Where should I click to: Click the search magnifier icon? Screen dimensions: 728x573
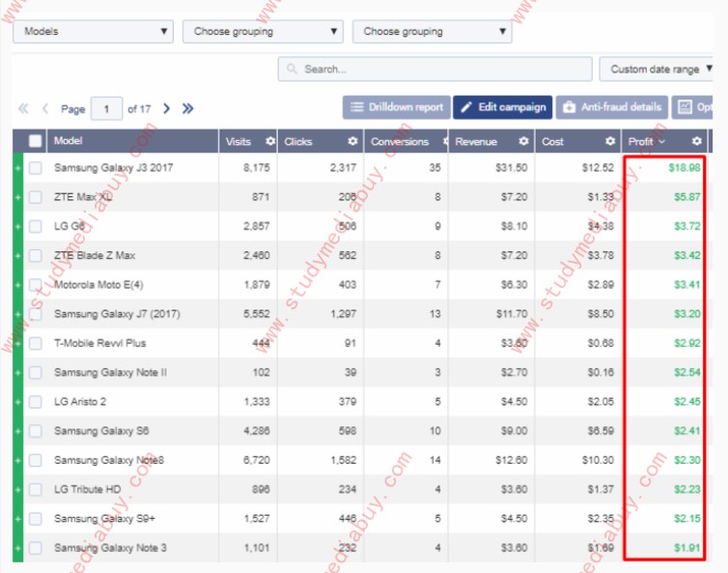click(292, 69)
